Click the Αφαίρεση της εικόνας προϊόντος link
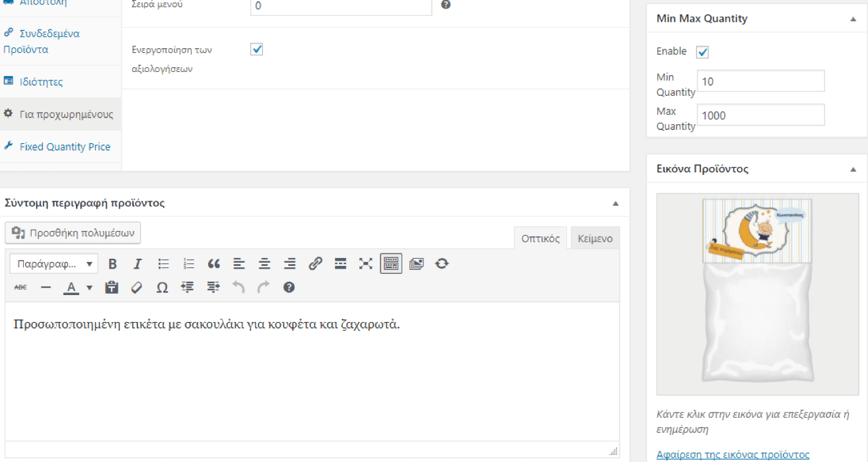The width and height of the screenshot is (868, 462). [733, 454]
